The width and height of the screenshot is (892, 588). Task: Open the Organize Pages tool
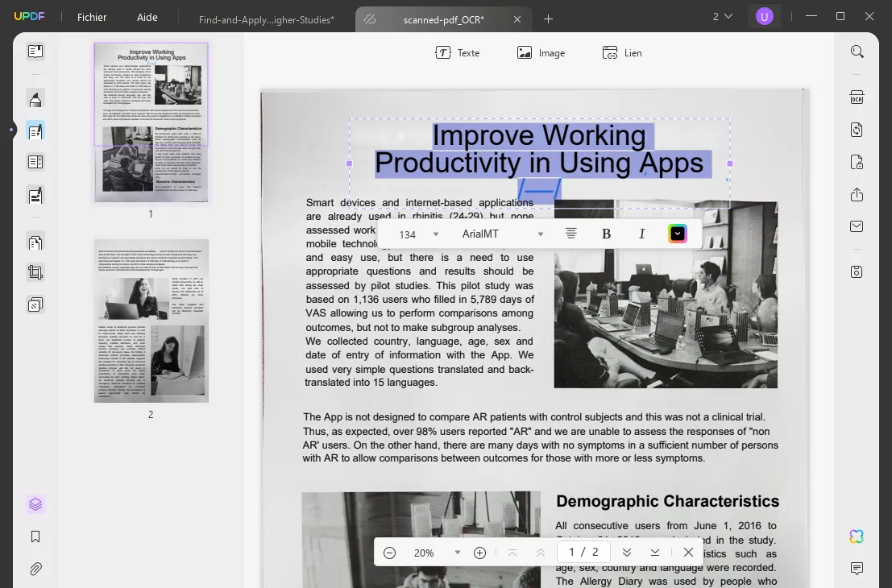point(35,162)
